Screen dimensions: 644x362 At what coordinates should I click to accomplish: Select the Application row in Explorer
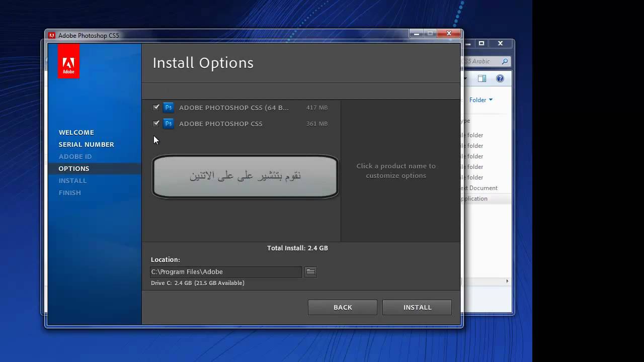point(486,199)
